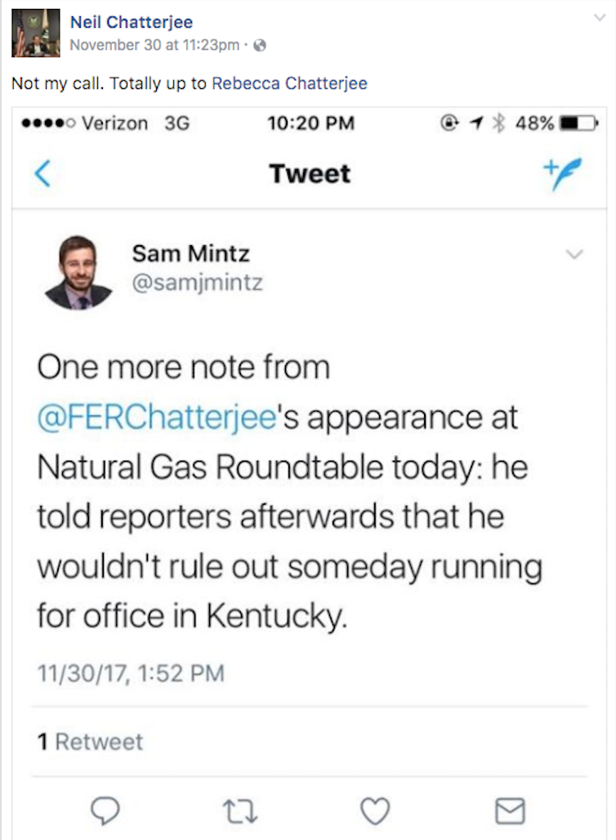Tap the retweet arrows icon

coord(239,809)
